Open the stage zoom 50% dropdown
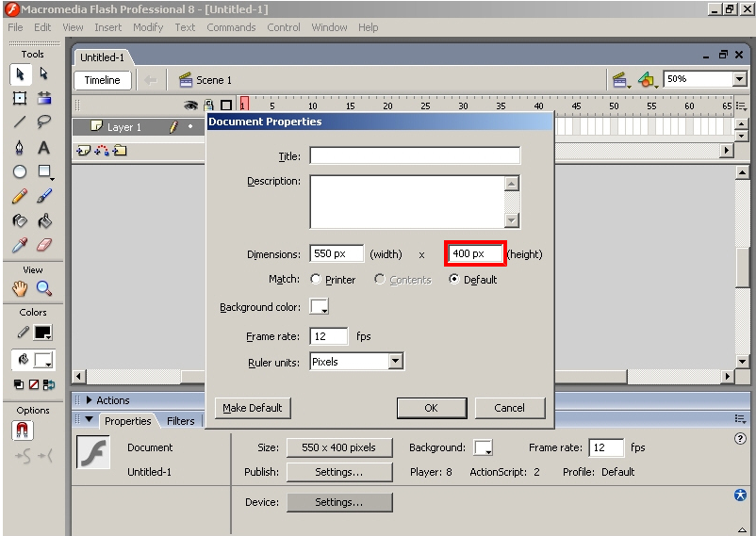Screen dimensions: 756x536 739,79
